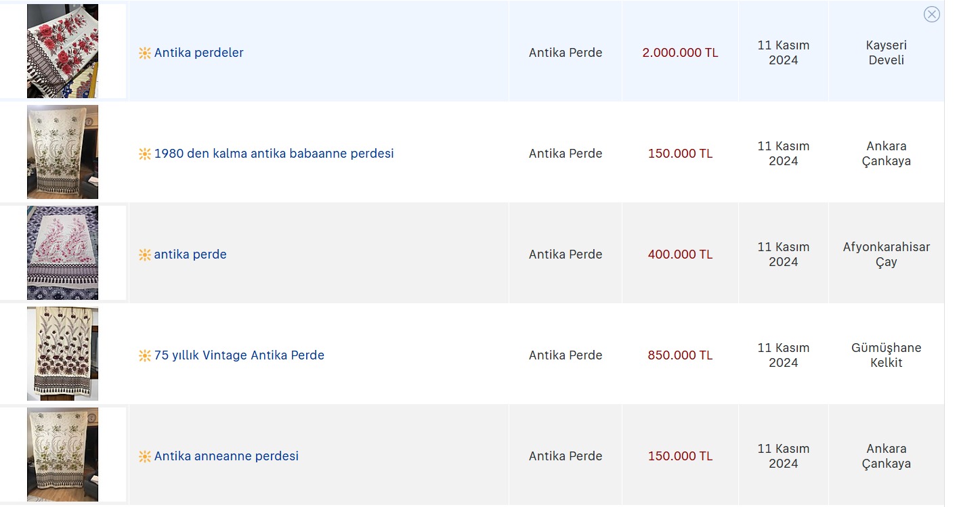Click the sun icon next to "Antika anneanne perdesi"
The width and height of the screenshot is (980, 507).
pos(144,456)
